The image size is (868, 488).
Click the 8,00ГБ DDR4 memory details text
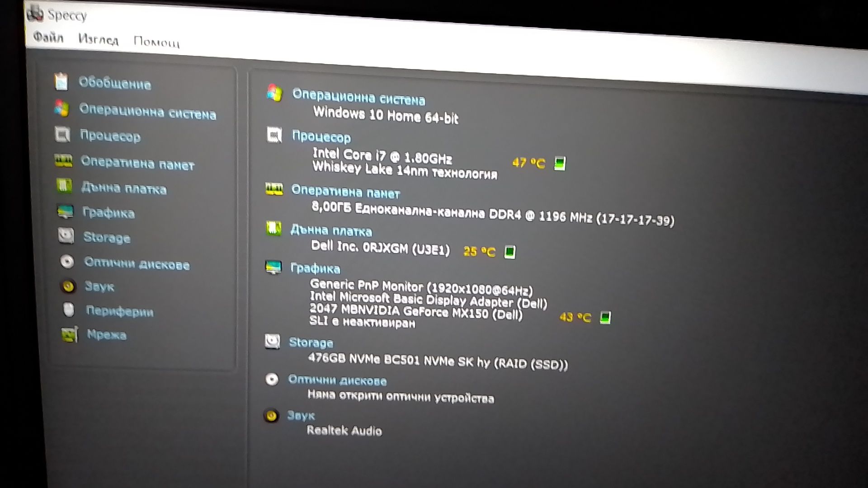tap(493, 214)
